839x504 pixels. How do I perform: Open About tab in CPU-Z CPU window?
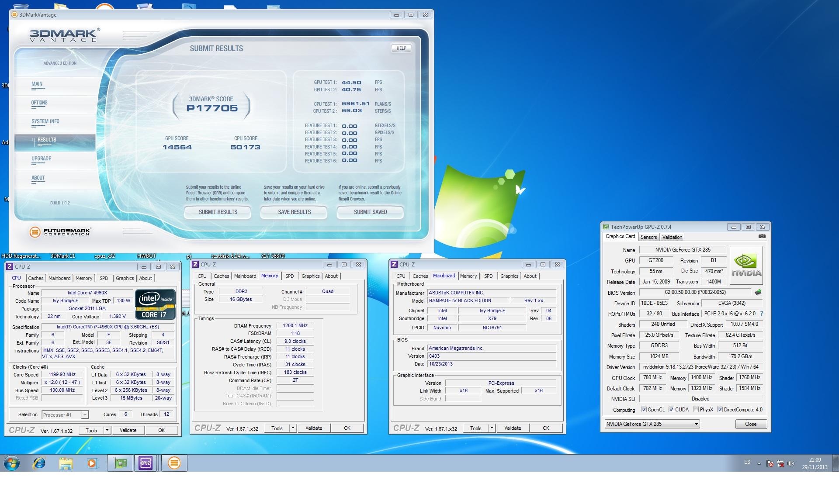coord(146,278)
